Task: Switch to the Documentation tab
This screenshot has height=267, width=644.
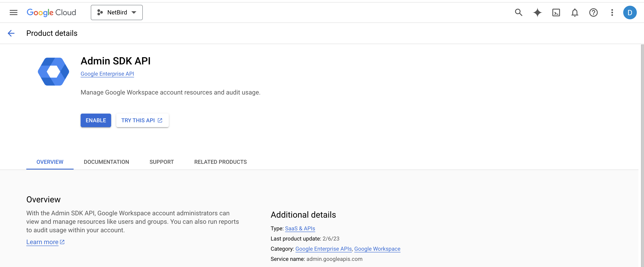Action: pyautogui.click(x=106, y=162)
